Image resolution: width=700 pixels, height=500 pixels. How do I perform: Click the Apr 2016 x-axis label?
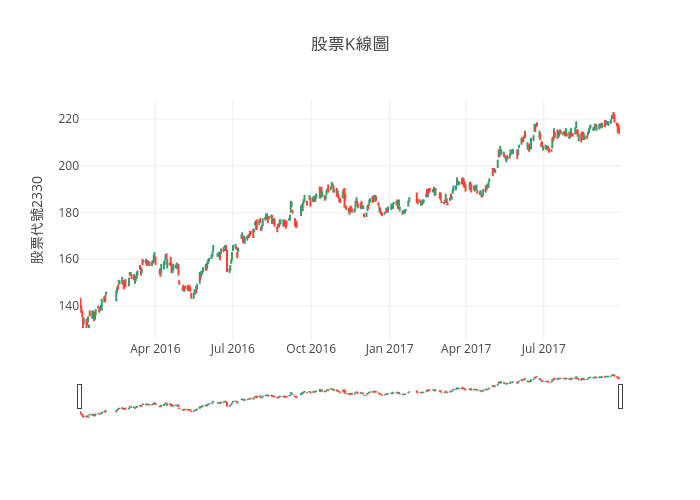tap(155, 349)
